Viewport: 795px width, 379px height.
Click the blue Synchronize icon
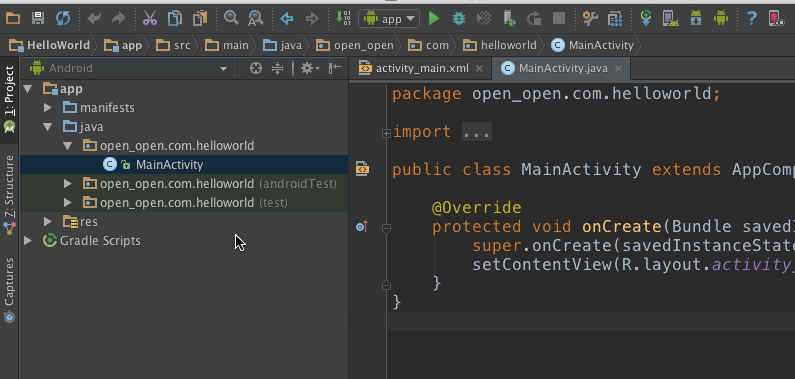point(63,19)
